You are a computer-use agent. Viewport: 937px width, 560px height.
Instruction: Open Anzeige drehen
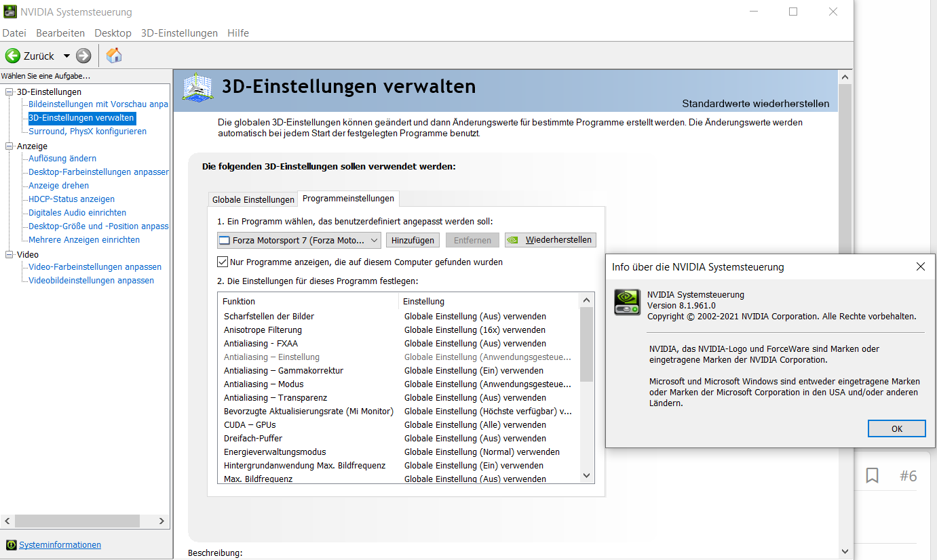[58, 186]
